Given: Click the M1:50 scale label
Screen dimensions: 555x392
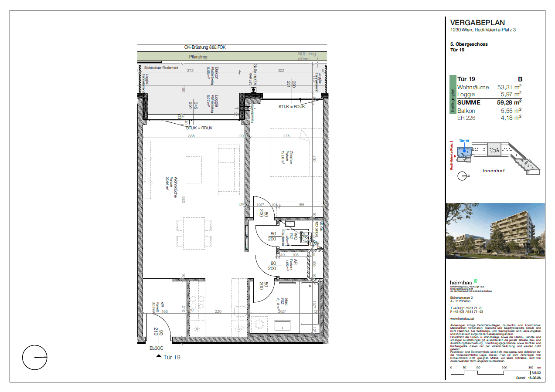Looking at the screenshot, I should [536, 373].
